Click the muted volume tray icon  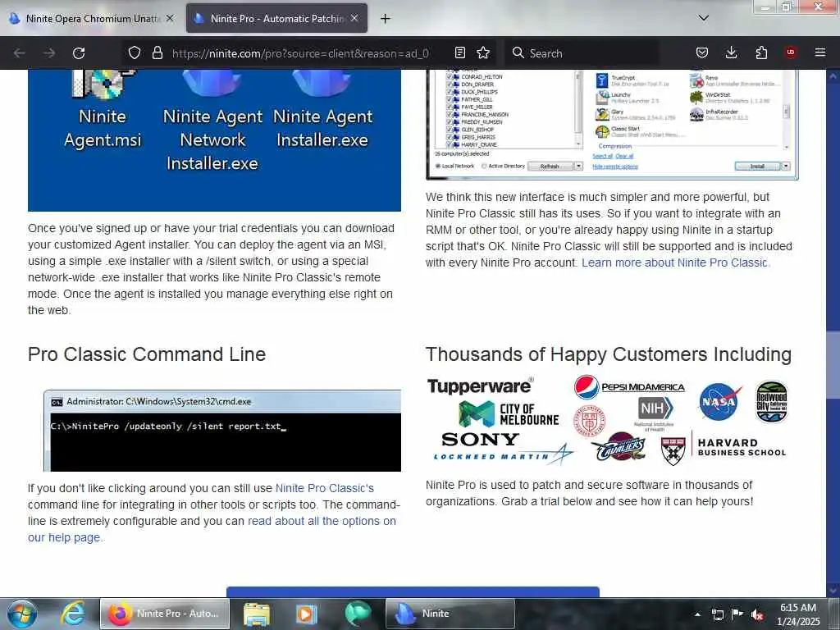tap(757, 614)
